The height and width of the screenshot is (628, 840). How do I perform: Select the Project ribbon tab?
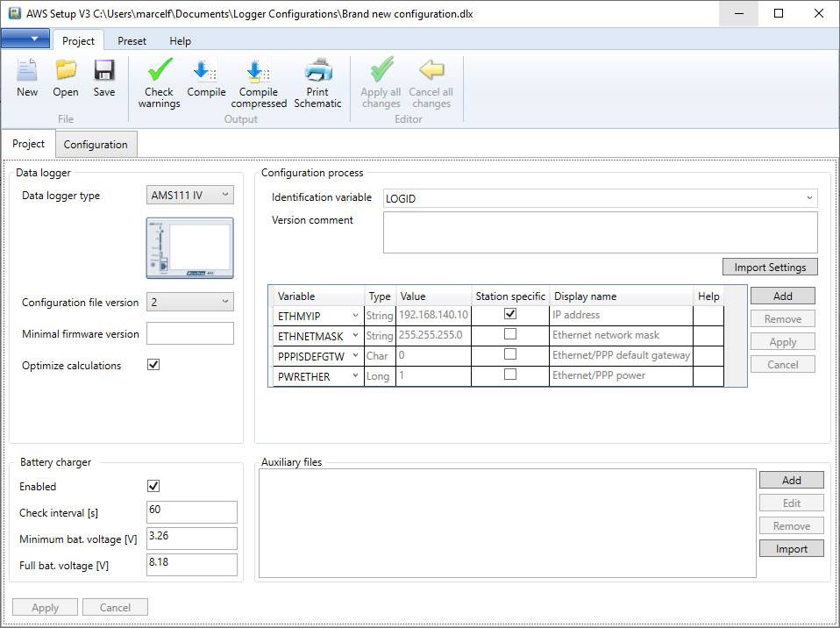[78, 40]
